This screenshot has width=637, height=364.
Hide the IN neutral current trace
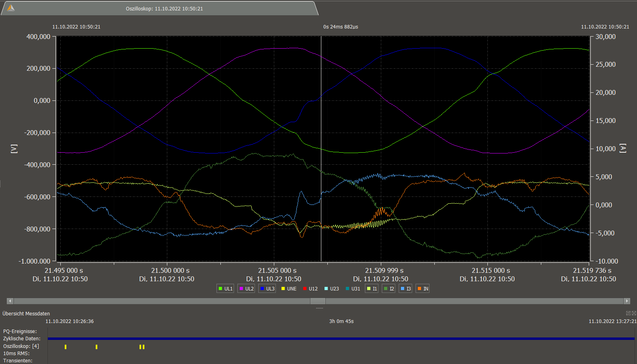[x=423, y=288]
